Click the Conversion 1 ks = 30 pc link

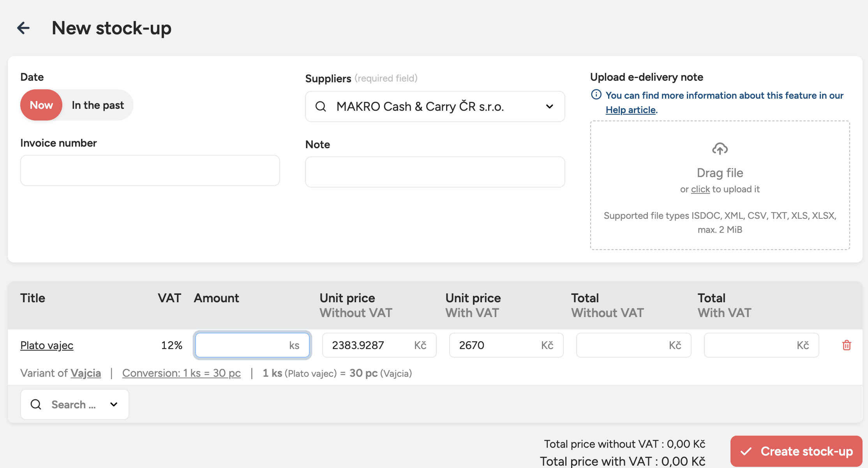click(182, 373)
